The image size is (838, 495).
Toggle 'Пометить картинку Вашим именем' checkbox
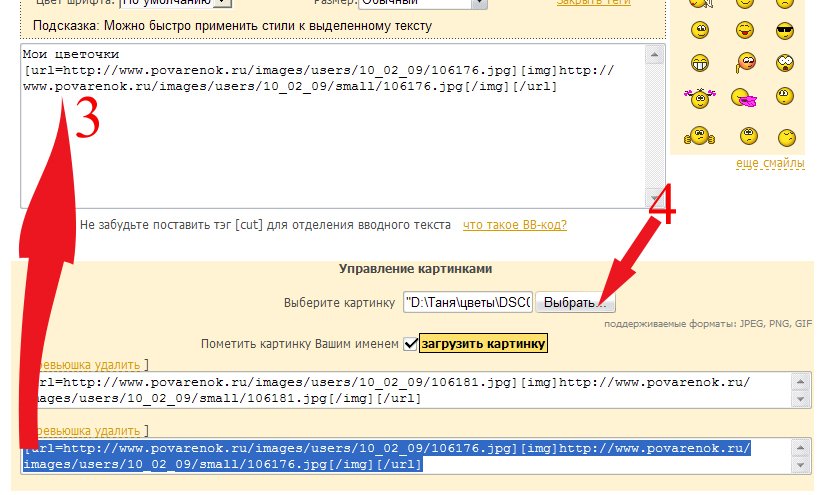pyautogui.click(x=409, y=344)
